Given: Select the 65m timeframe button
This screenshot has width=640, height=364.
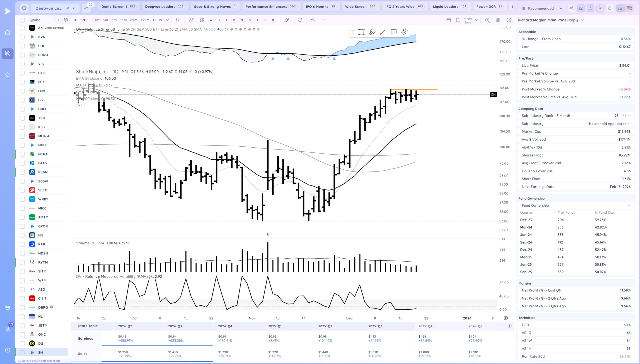Looking at the screenshot, I should click(134, 20).
